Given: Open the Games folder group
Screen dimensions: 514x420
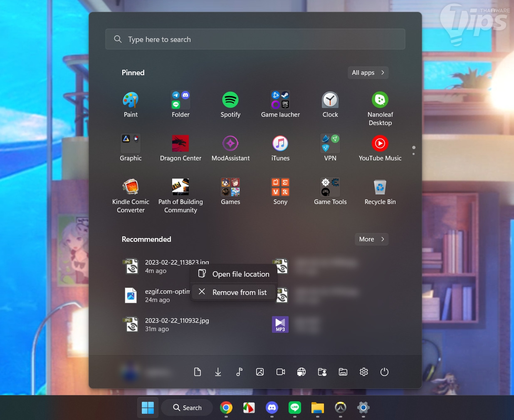Looking at the screenshot, I should [x=230, y=192].
